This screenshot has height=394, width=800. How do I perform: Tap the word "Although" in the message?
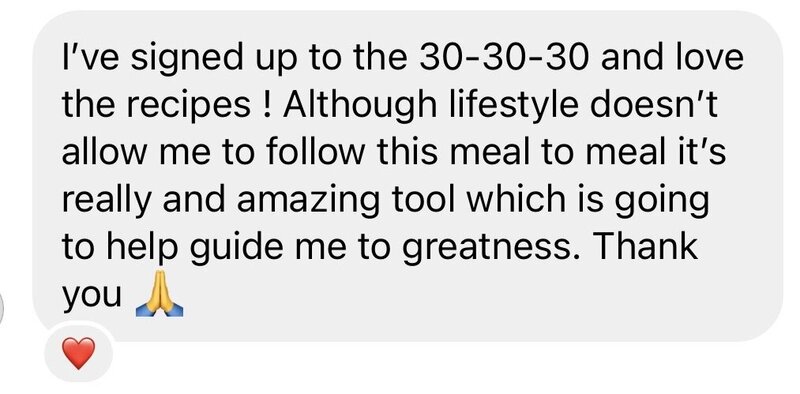[x=362, y=105]
